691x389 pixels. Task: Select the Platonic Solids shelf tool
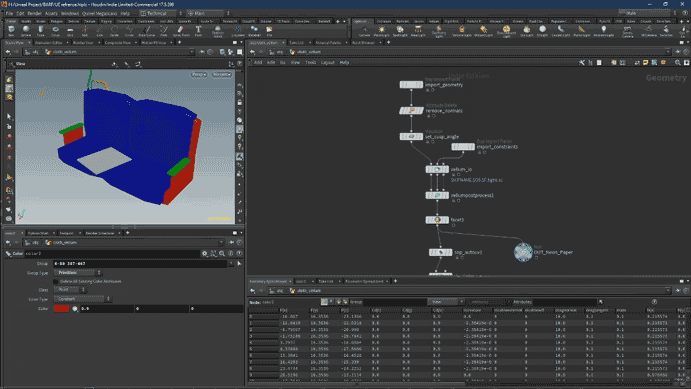218,30
